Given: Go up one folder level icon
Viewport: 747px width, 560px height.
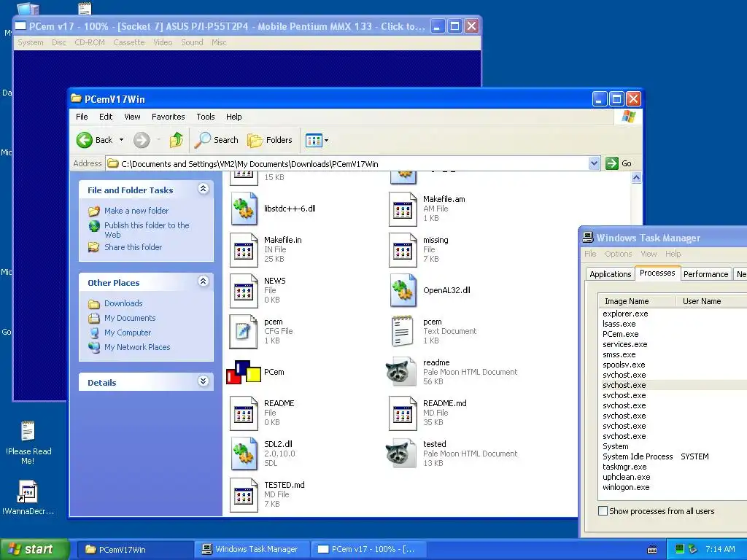Looking at the screenshot, I should coord(177,140).
